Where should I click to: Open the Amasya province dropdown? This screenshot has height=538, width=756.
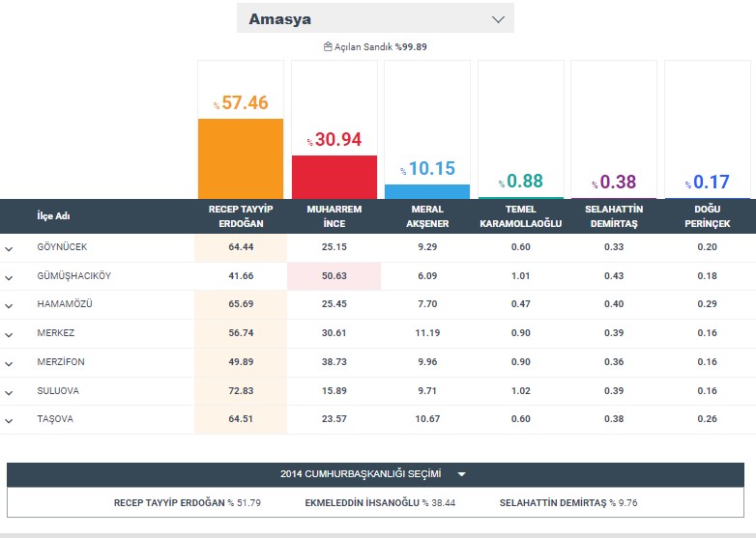[x=375, y=19]
